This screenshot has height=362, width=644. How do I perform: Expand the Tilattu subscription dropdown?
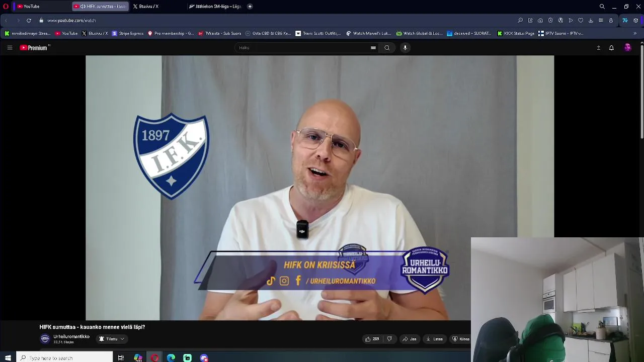pyautogui.click(x=112, y=339)
